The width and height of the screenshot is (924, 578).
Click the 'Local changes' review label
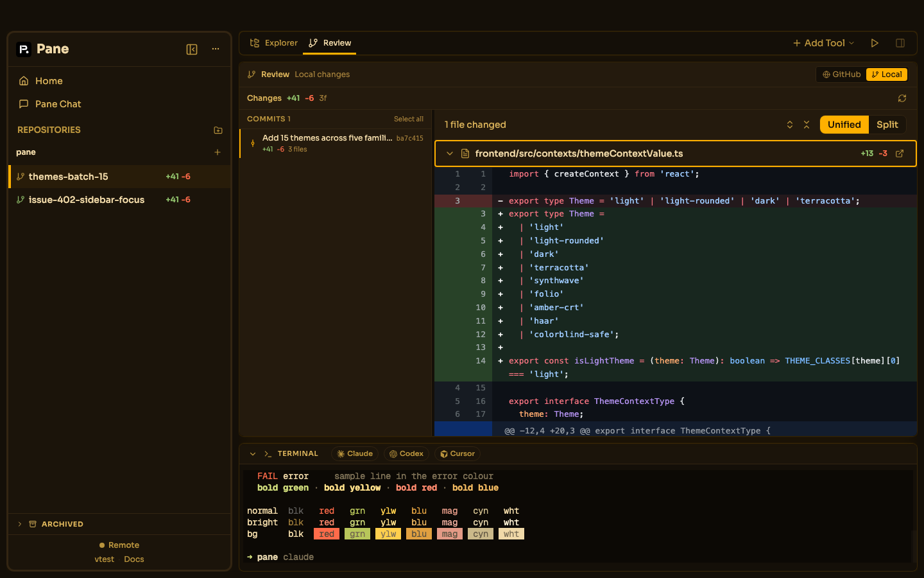tap(322, 74)
